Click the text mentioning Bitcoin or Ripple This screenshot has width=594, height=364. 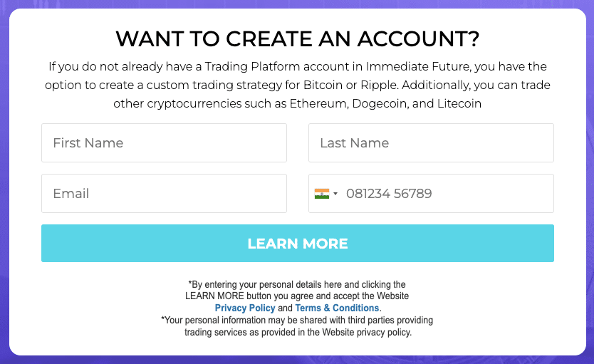(x=351, y=85)
